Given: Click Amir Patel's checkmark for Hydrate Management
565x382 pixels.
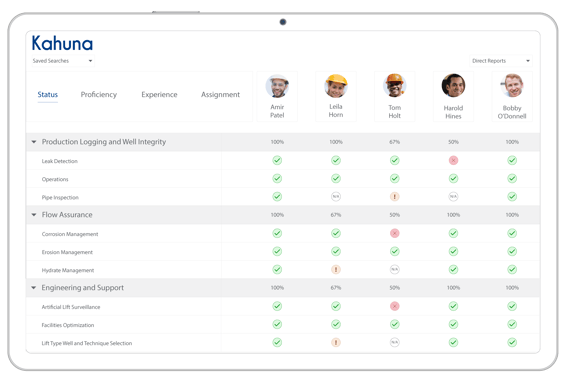Looking at the screenshot, I should [277, 270].
